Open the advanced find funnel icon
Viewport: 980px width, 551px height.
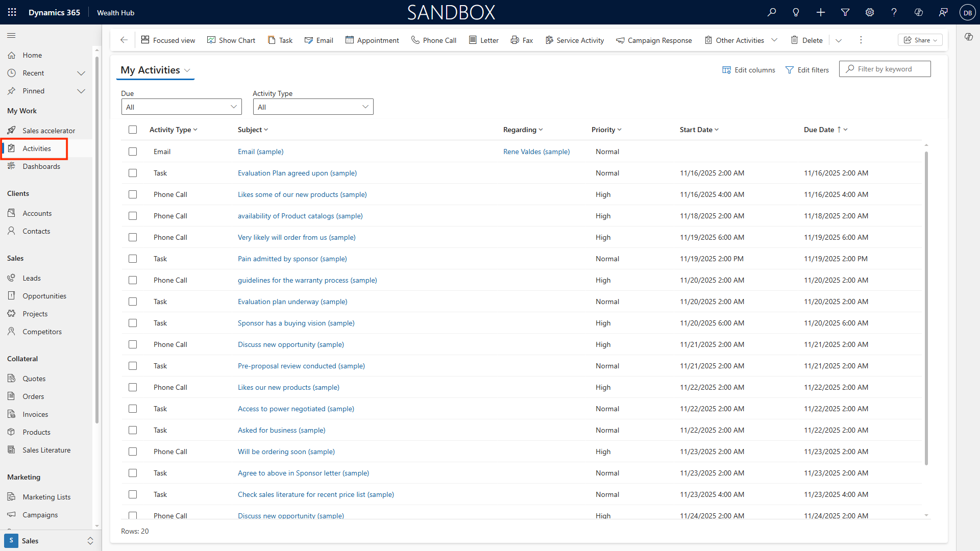pos(845,12)
